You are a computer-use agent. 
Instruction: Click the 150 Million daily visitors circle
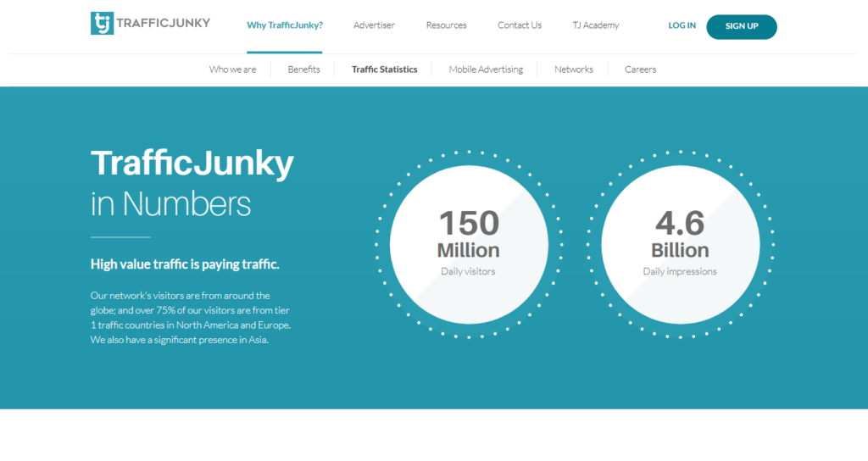[x=469, y=244]
